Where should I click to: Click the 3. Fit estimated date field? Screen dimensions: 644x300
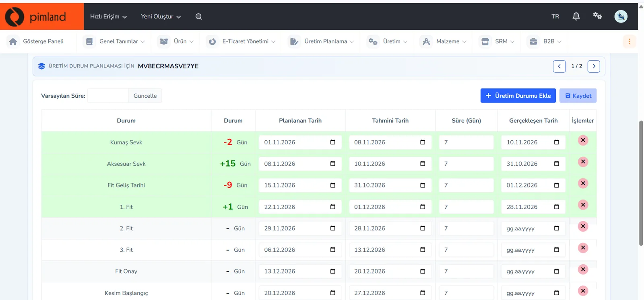coord(390,250)
